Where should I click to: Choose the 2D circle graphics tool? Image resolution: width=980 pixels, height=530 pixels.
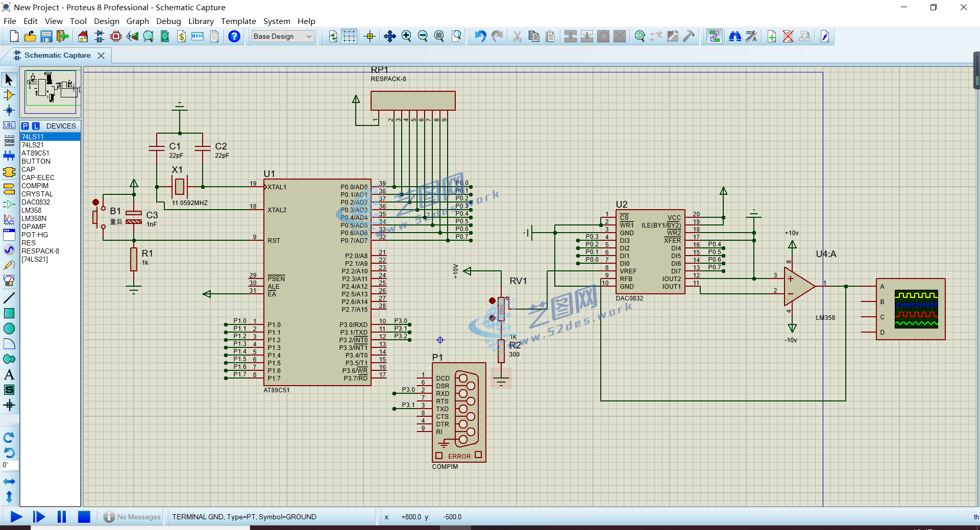pyautogui.click(x=9, y=329)
